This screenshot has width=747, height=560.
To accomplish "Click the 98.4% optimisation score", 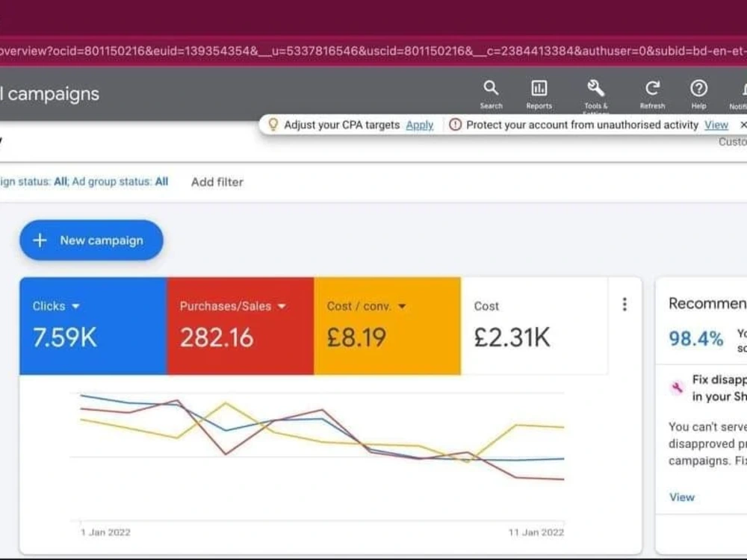I will [x=696, y=338].
